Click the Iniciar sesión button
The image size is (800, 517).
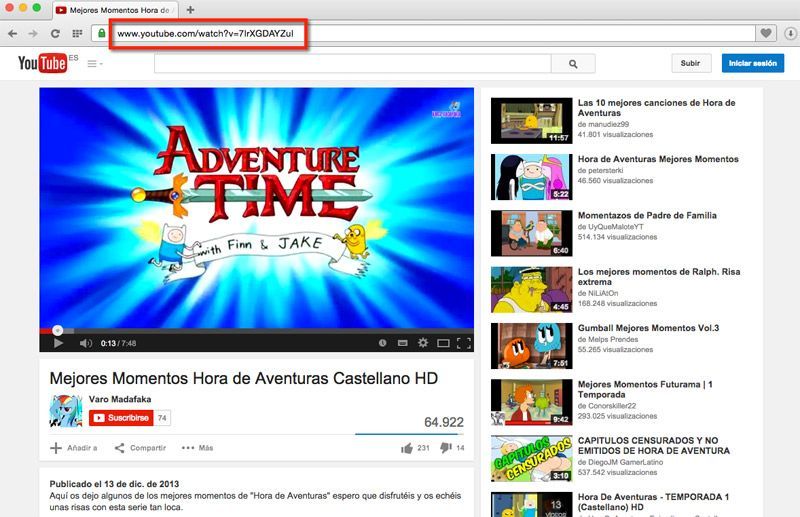coord(753,63)
